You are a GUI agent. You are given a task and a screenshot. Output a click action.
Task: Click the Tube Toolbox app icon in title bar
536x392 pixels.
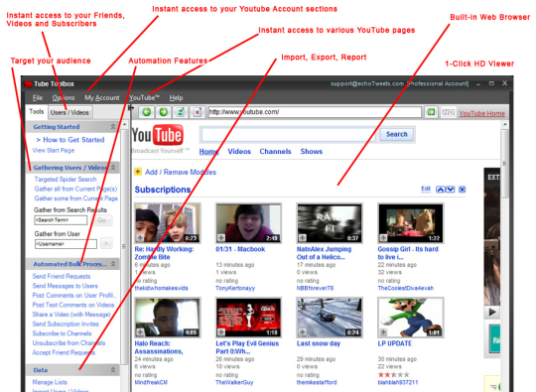coord(29,83)
